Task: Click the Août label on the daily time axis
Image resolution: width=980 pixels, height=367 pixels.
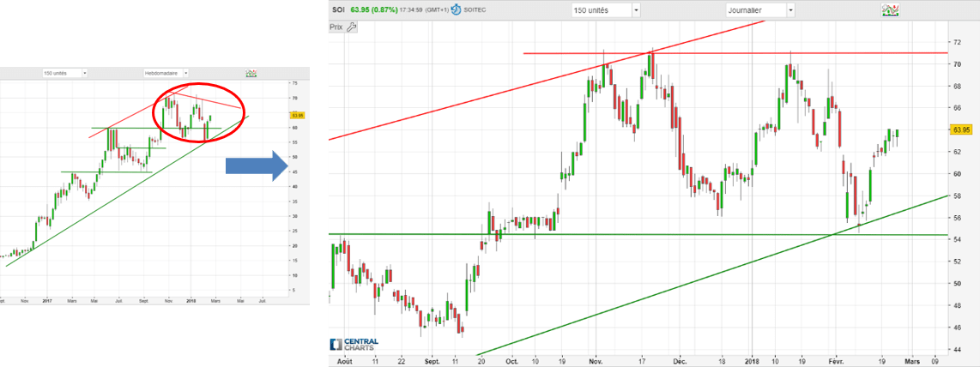Action: 344,361
